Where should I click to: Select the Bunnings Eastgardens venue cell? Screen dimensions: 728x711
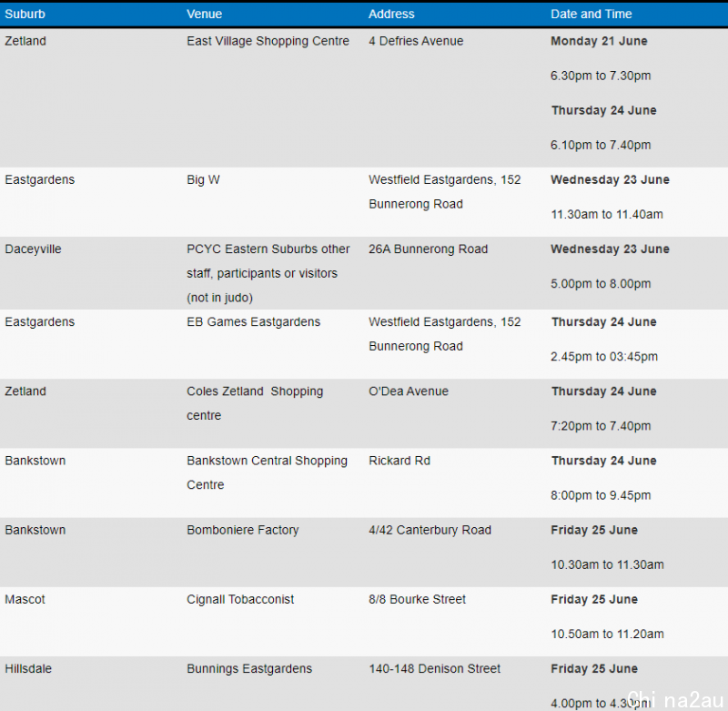(x=249, y=669)
